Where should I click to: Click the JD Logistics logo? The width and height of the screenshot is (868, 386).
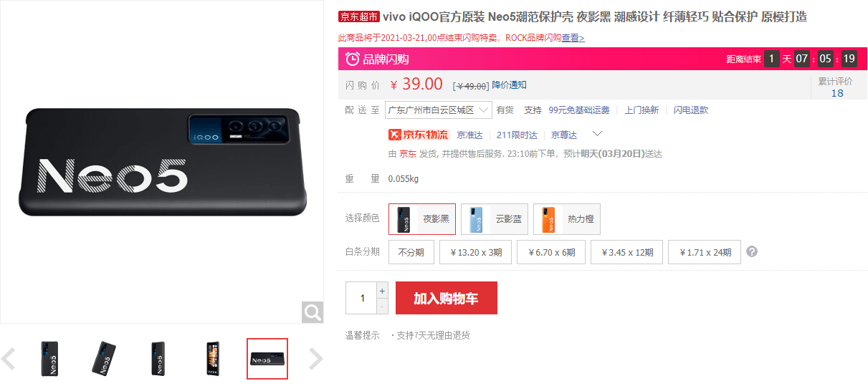419,135
